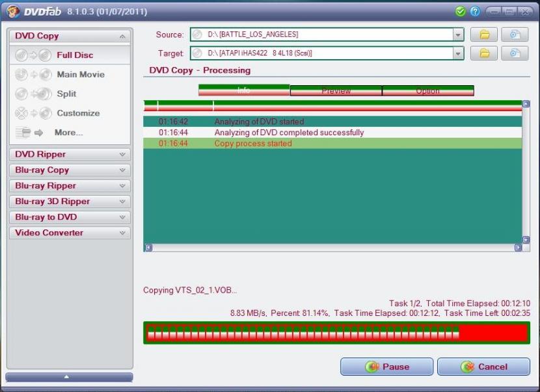The height and width of the screenshot is (392, 540).
Task: Select log row 'Analyzing of DVD completed successfully'
Action: point(332,133)
